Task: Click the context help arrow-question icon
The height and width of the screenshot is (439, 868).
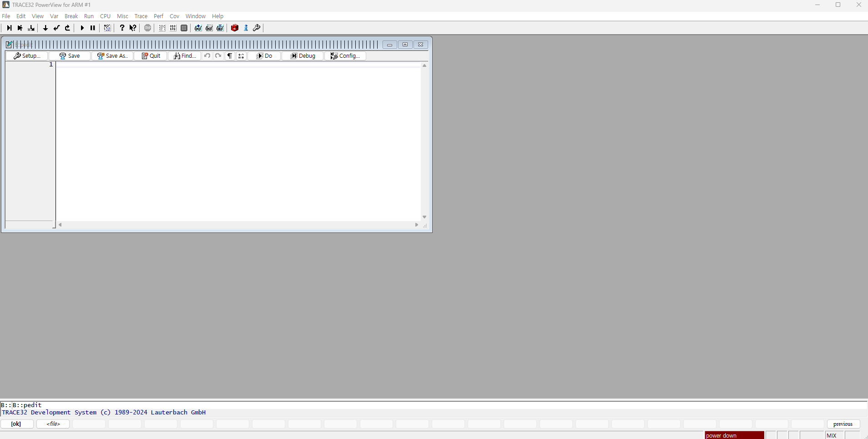Action: click(133, 28)
